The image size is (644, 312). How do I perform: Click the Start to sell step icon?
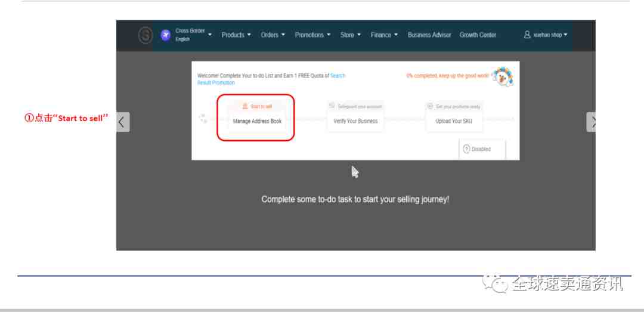coord(245,106)
